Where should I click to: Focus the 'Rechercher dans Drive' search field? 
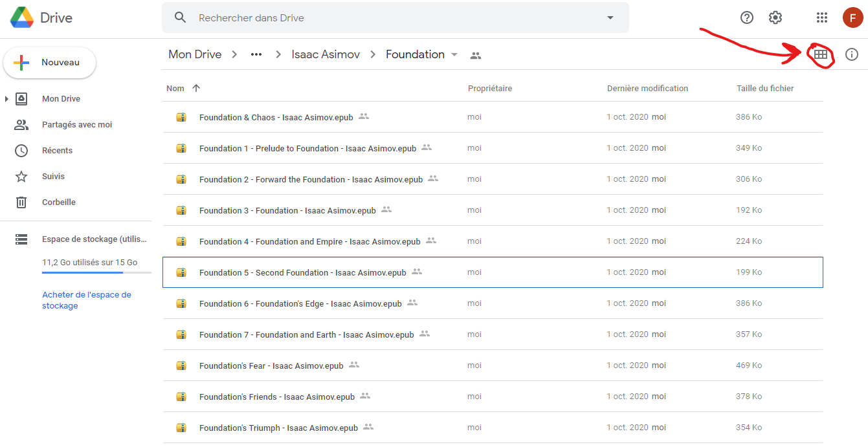point(395,17)
